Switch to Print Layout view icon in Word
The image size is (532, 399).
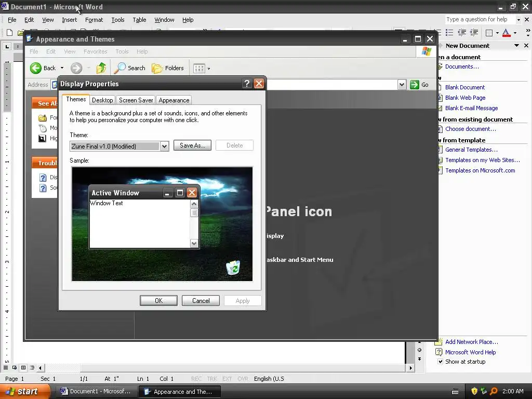(x=23, y=367)
